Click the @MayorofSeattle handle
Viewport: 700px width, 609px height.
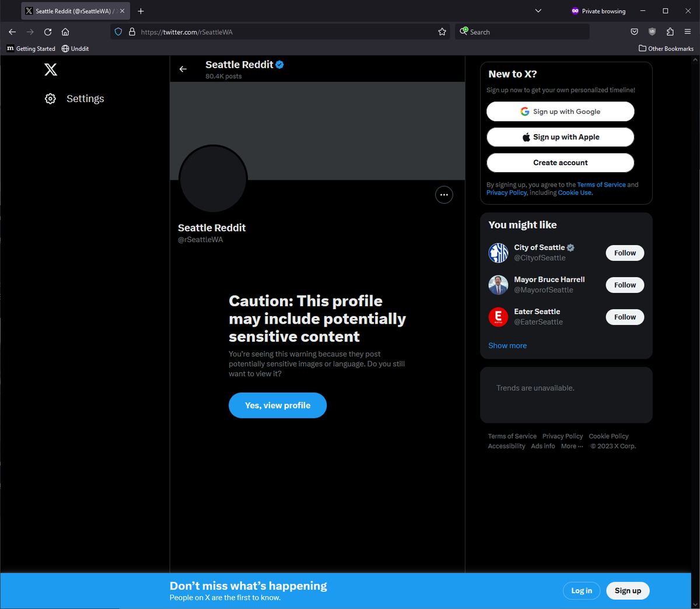[x=544, y=290]
